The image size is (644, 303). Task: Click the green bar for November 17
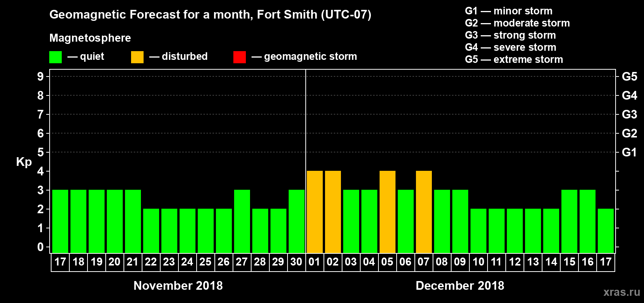60,222
